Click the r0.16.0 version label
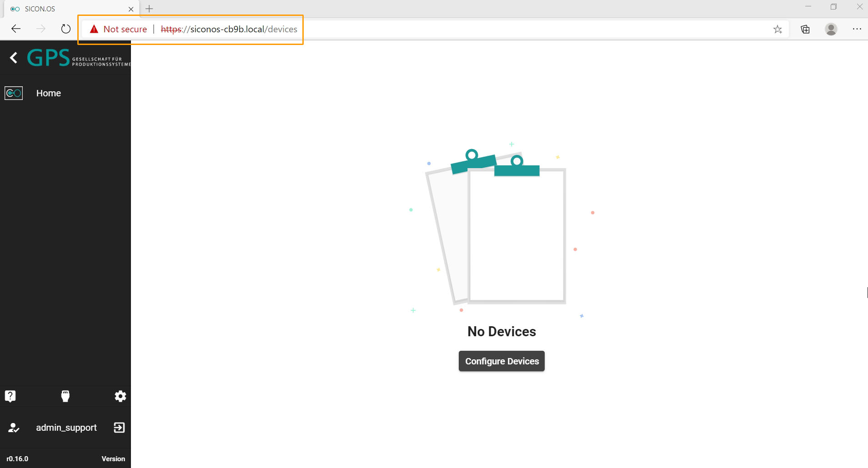Screen dimensions: 868x468 pyautogui.click(x=17, y=459)
